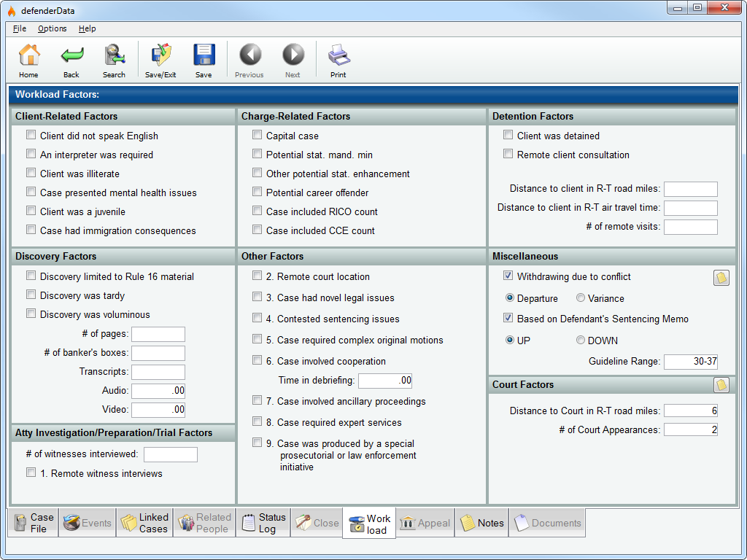Select the Departure radio button
This screenshot has height=560, width=747.
point(510,297)
